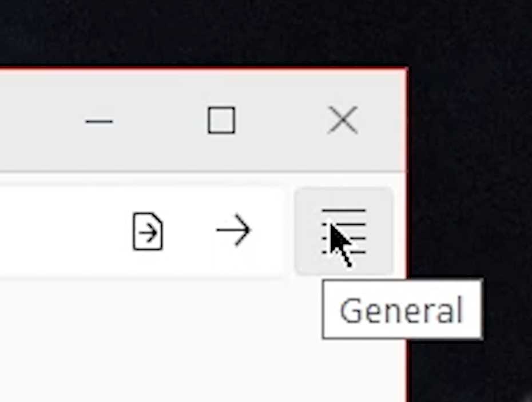Minimize the window
This screenshot has width=532, height=402.
[99, 121]
